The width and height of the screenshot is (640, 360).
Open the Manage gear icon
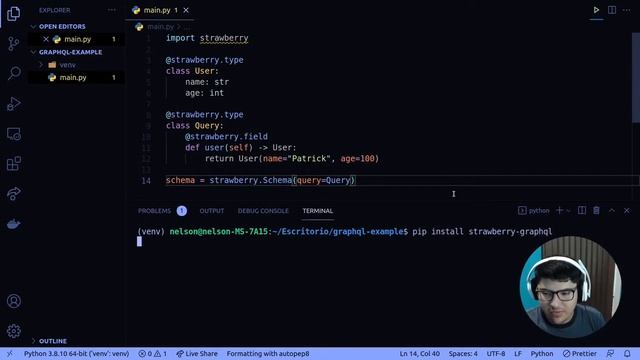[x=13, y=331]
